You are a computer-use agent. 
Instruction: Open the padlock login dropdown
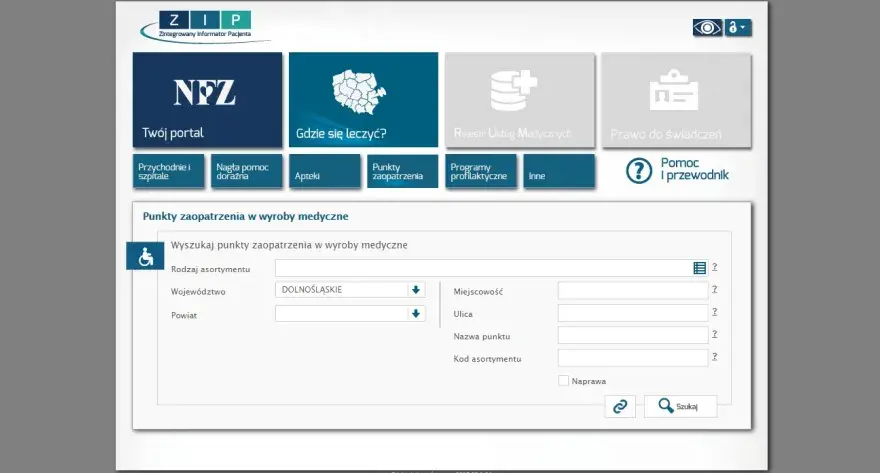click(737, 27)
